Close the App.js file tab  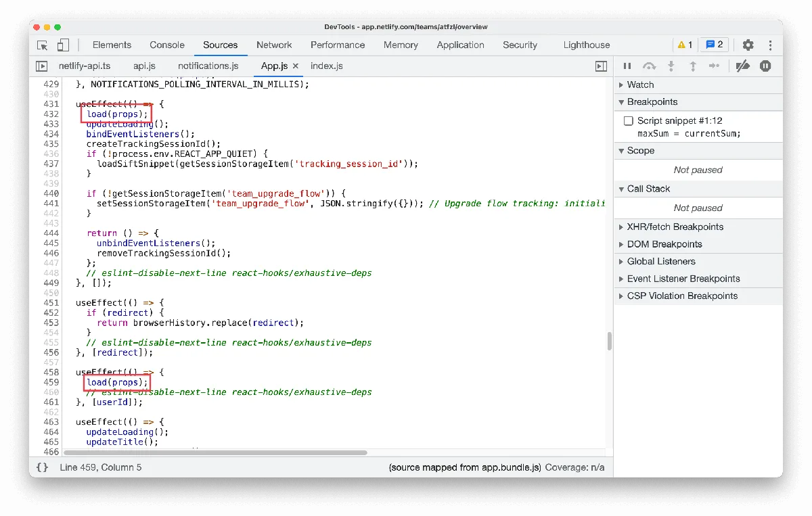click(296, 66)
